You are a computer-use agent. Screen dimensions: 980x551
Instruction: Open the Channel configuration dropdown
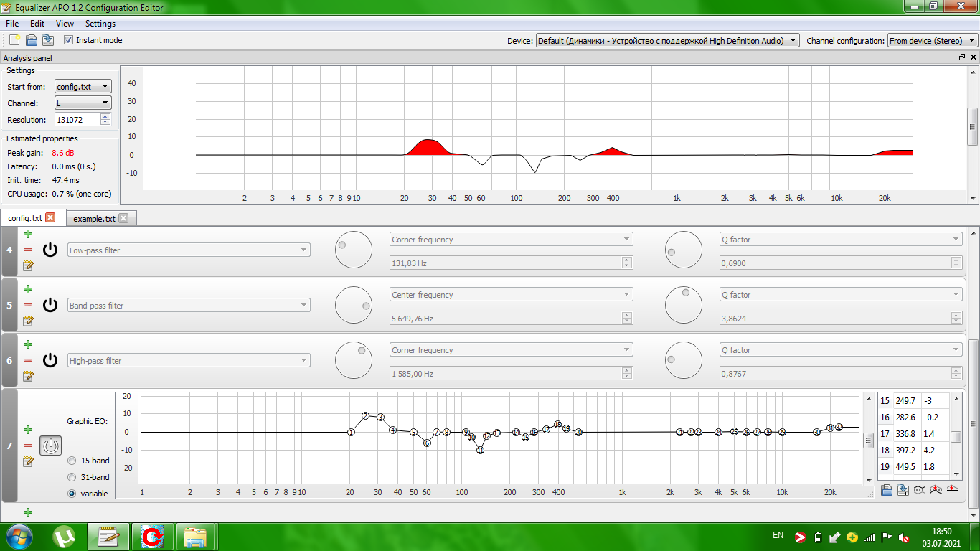933,41
